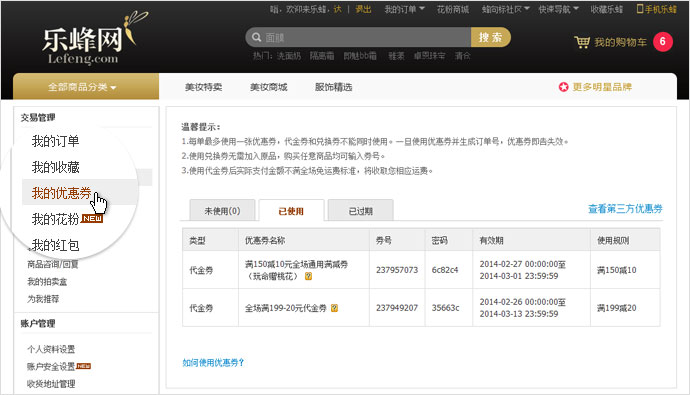Open 我的订单 in sidebar

55,141
